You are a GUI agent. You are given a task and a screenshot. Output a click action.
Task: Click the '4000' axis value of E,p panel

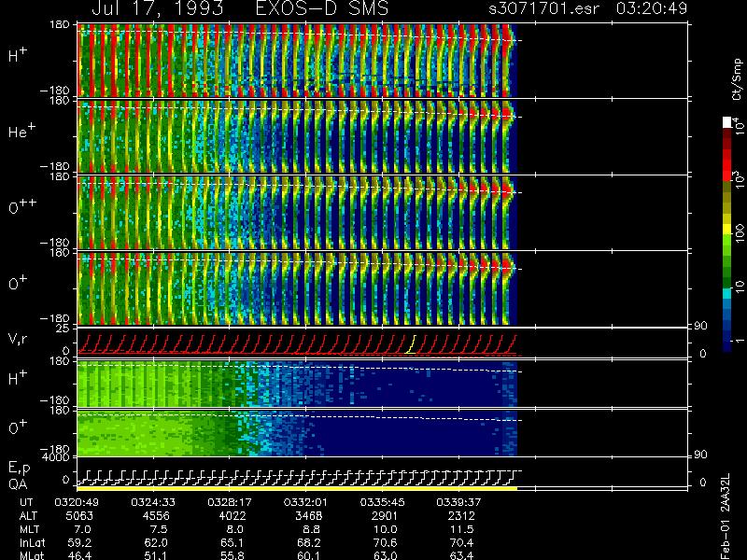pos(58,457)
